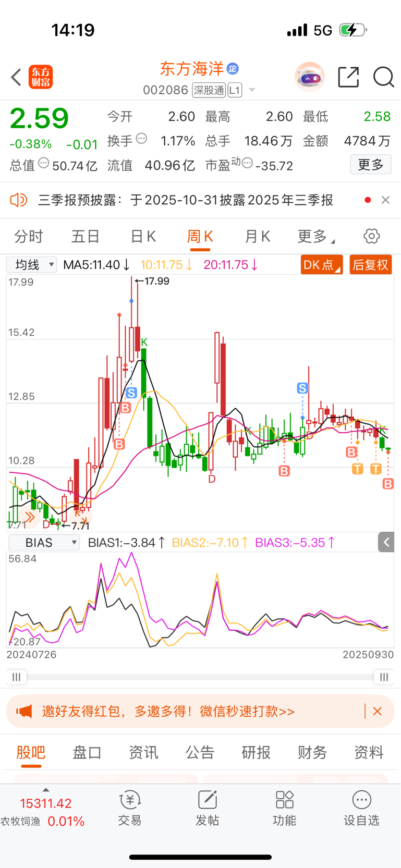This screenshot has height=868, width=401.
Task: Switch to 月K chart tab
Action: [257, 236]
